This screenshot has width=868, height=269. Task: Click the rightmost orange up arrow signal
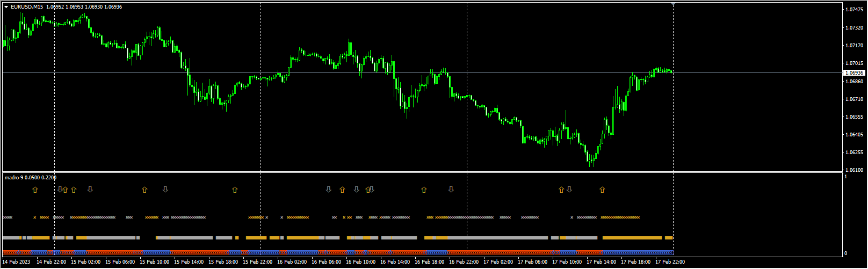pos(602,190)
